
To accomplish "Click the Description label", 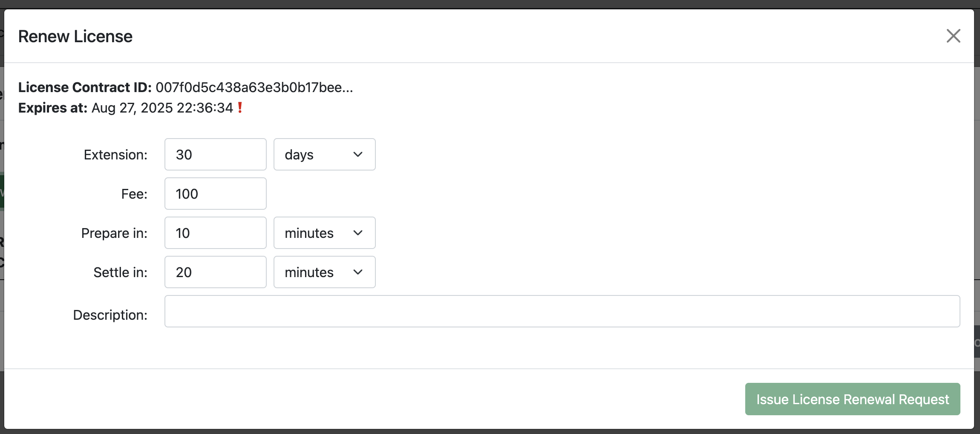I will pyautogui.click(x=110, y=315).
